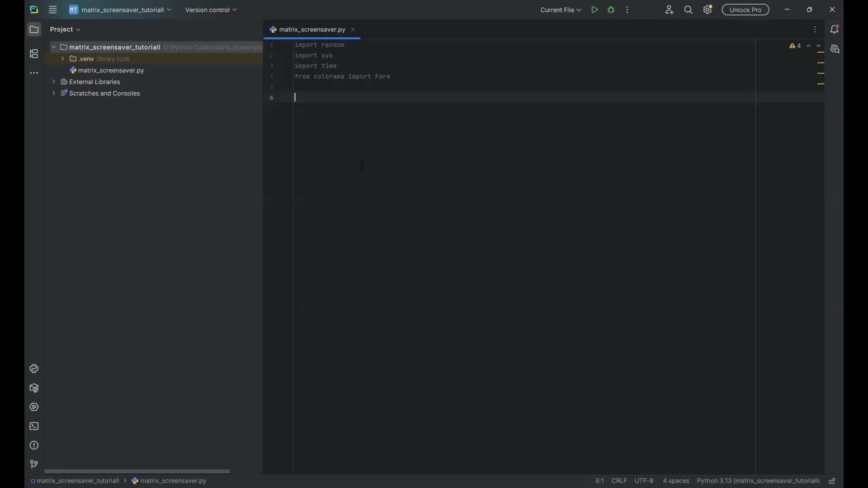
Task: Click the project tree horizontal scrollbar
Action: [x=137, y=471]
